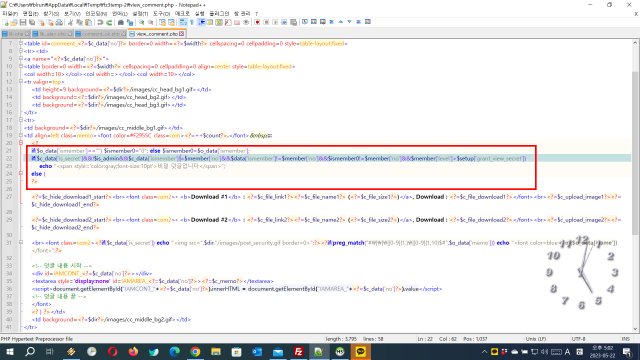Viewport: 640px width, 360px height.
Task: Open FileZilla from the taskbar
Action: (298, 351)
